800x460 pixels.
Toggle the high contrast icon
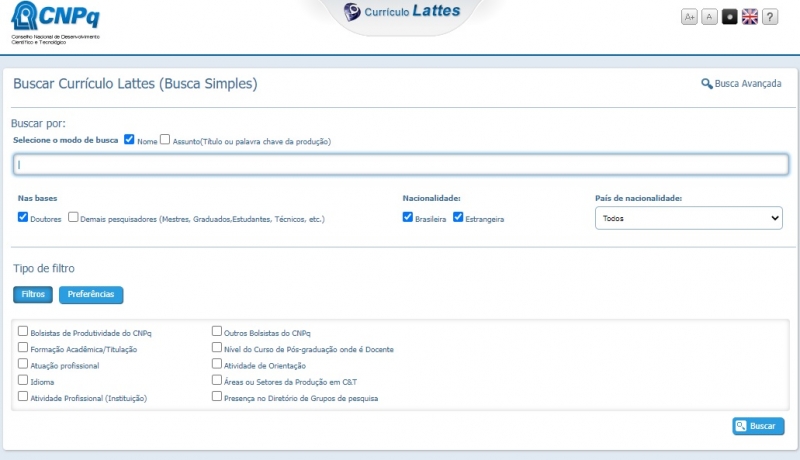(x=730, y=17)
